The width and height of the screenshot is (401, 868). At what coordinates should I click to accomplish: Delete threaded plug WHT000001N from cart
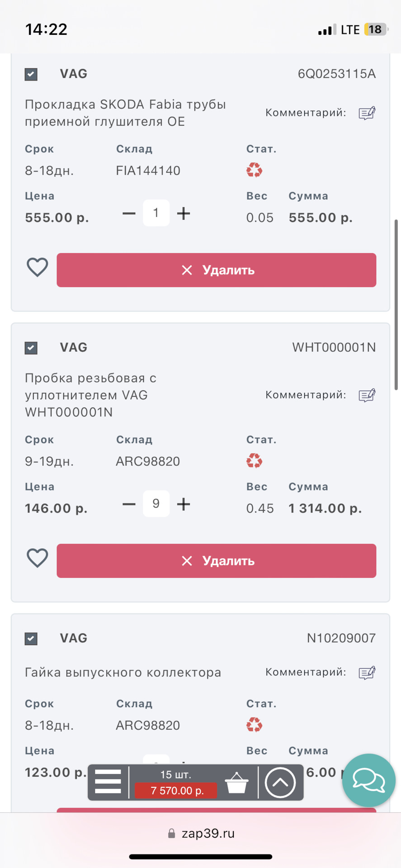pyautogui.click(x=216, y=561)
